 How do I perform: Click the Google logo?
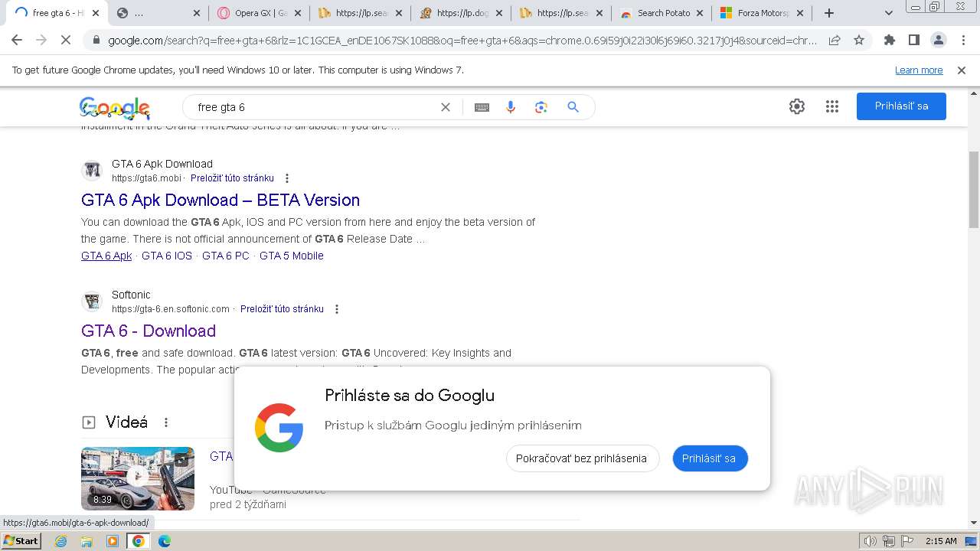click(114, 108)
